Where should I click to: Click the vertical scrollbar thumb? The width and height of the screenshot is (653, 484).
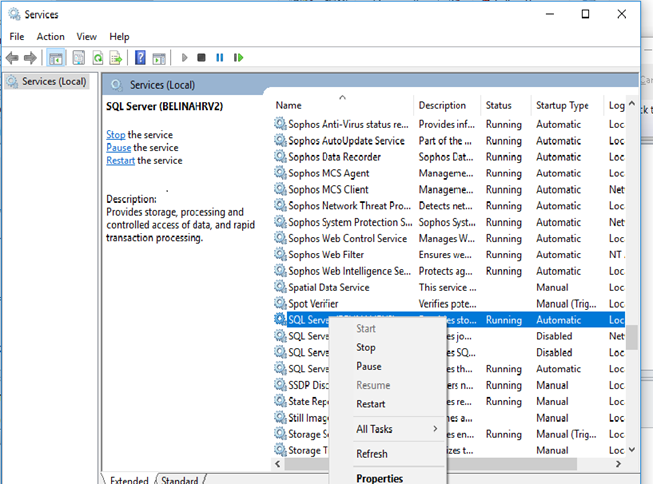(632, 337)
